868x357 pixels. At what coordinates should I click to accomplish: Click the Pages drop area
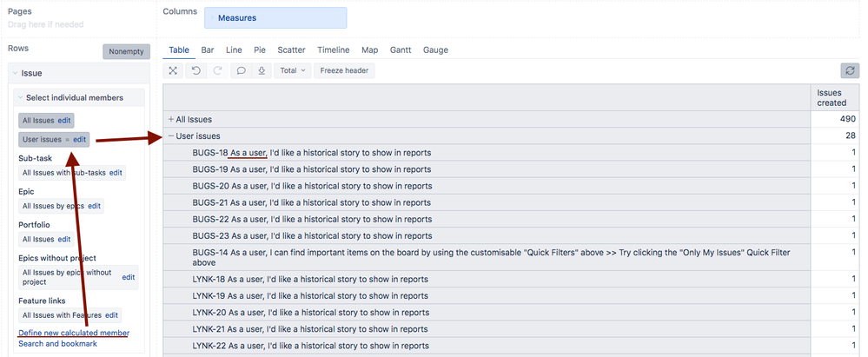tap(46, 24)
